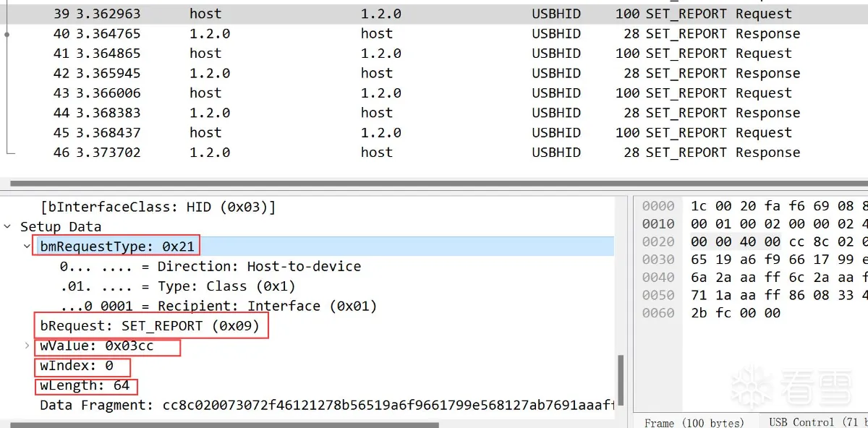Select packet 43 in the packet list

point(434,93)
